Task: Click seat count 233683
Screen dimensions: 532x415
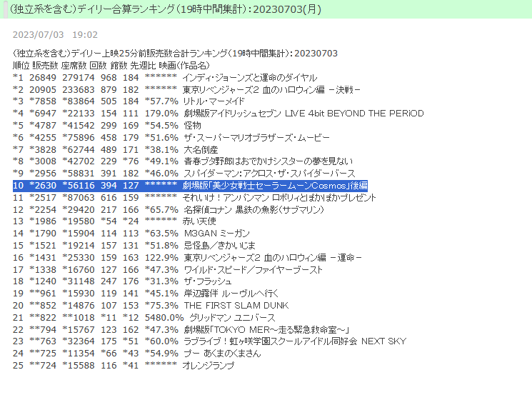Action: tap(79, 89)
